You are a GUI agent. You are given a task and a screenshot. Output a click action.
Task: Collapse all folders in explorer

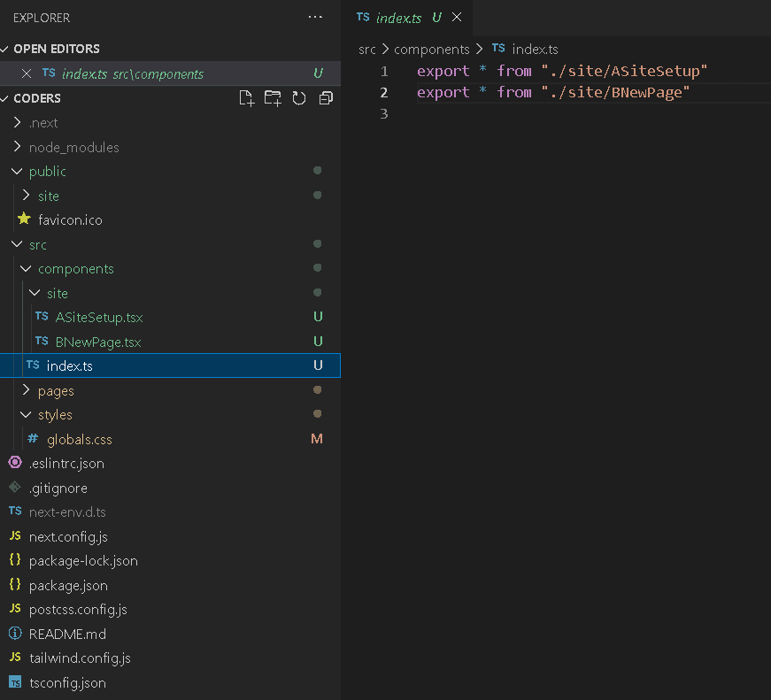click(325, 98)
